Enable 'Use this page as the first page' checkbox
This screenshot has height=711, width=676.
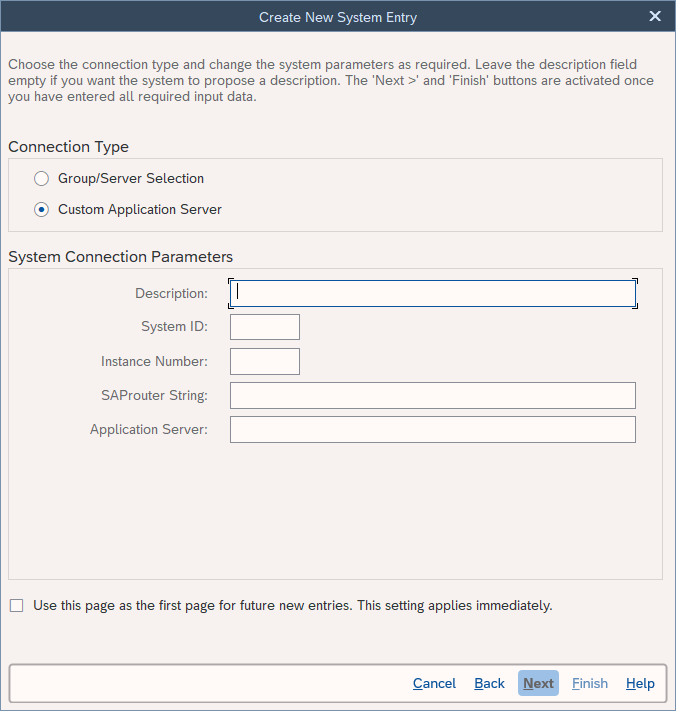click(17, 605)
